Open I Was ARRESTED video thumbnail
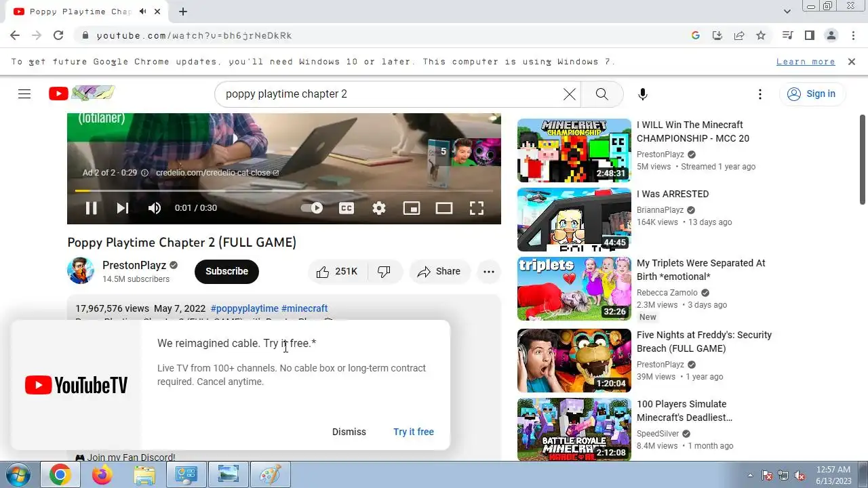 [x=574, y=220]
